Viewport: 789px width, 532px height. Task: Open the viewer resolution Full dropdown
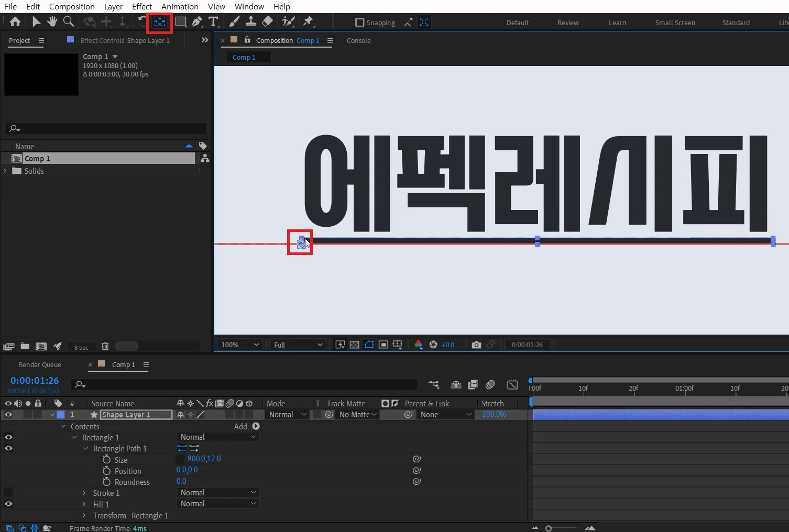[298, 345]
